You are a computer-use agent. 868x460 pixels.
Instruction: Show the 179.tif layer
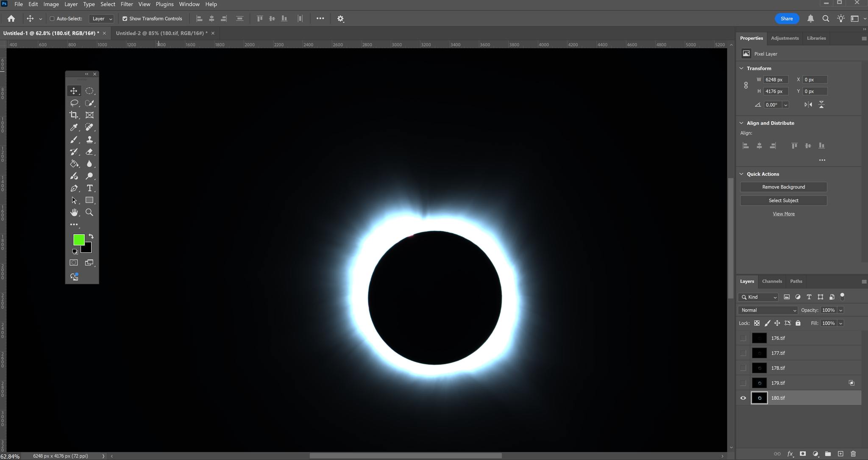pyautogui.click(x=743, y=383)
